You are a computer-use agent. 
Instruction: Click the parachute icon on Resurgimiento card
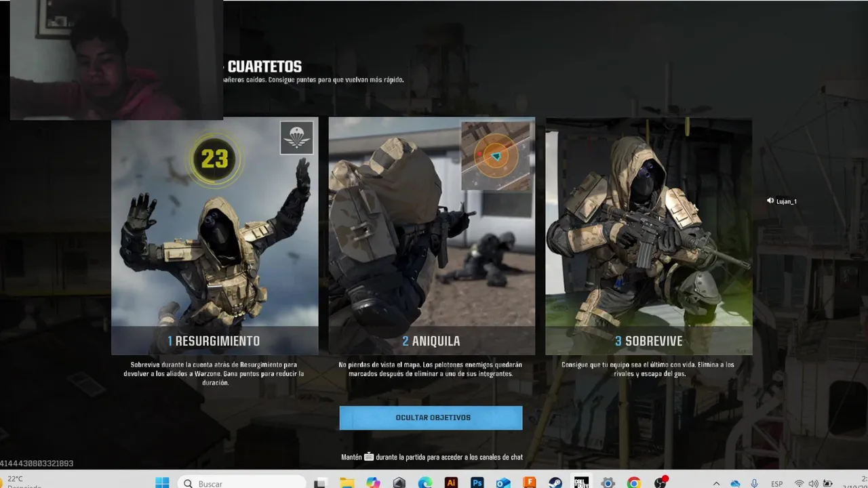coord(296,138)
